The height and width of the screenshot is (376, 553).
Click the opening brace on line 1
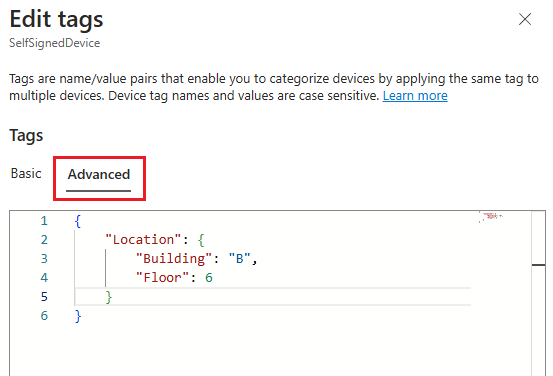pyautogui.click(x=78, y=222)
